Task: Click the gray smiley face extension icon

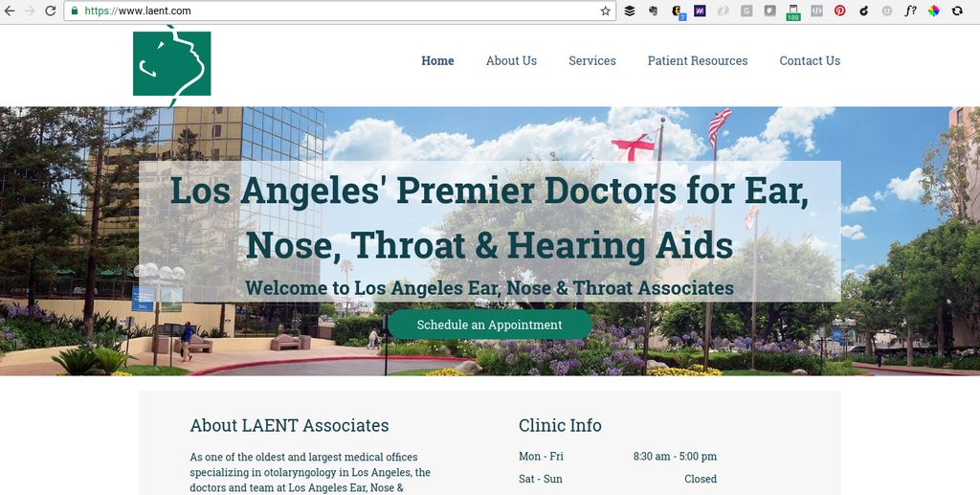Action: pos(887,11)
